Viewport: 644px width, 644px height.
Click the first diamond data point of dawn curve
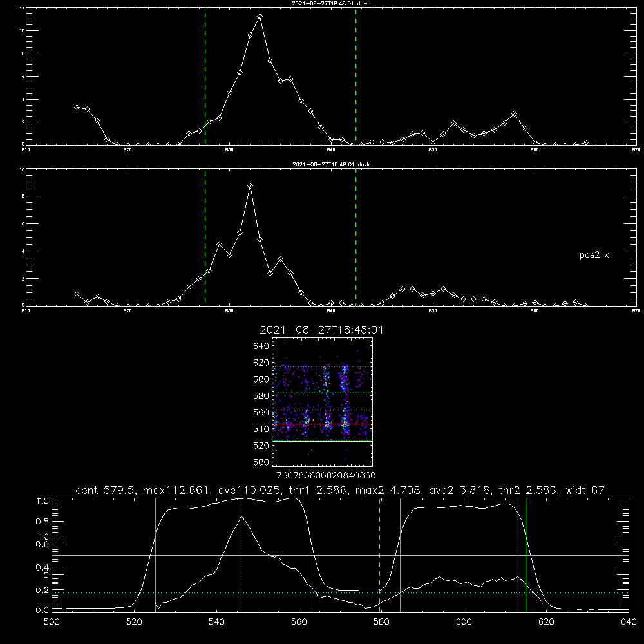(x=77, y=107)
